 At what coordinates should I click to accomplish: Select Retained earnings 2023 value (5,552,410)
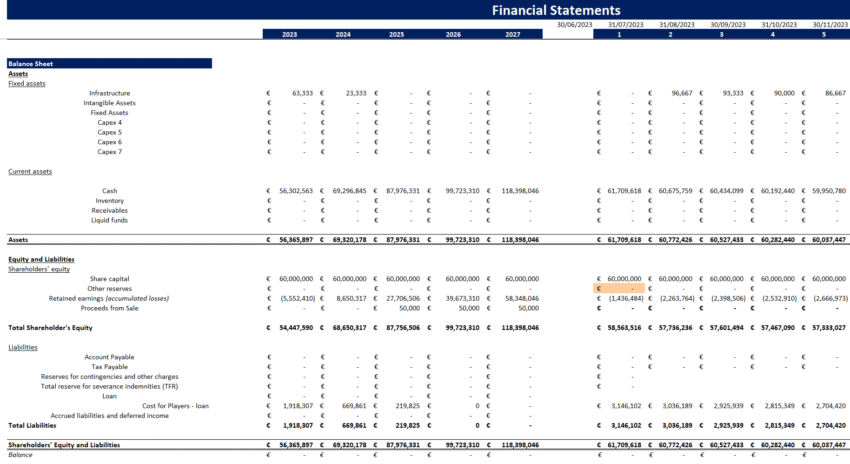tap(298, 298)
